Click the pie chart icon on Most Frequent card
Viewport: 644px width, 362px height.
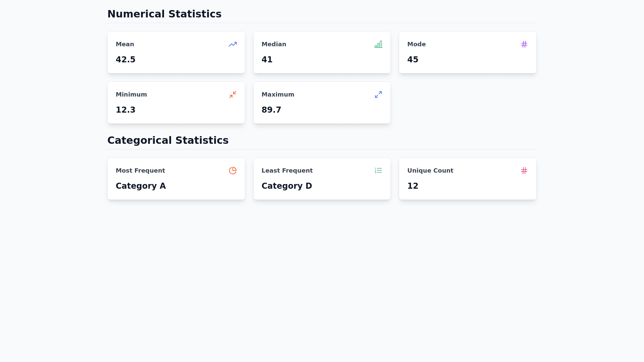[x=233, y=171]
